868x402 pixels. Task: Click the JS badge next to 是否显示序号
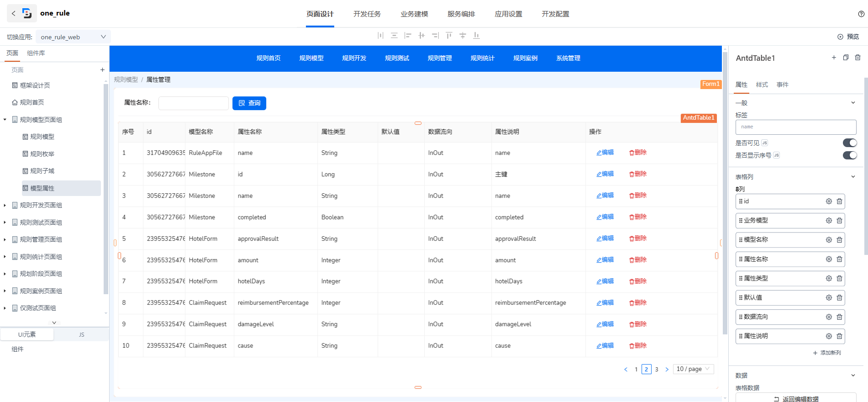(x=777, y=155)
